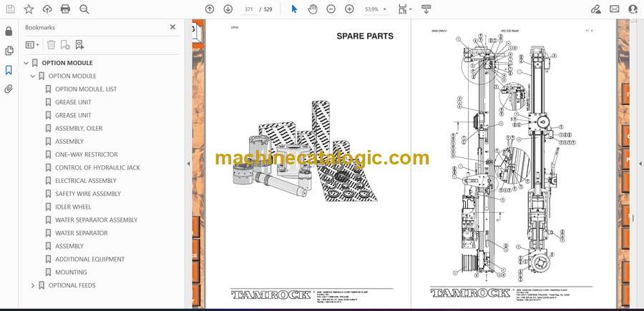Collapse the top-level OPTION MODULE bookmark
This screenshot has width=644, height=311.
[x=26, y=63]
